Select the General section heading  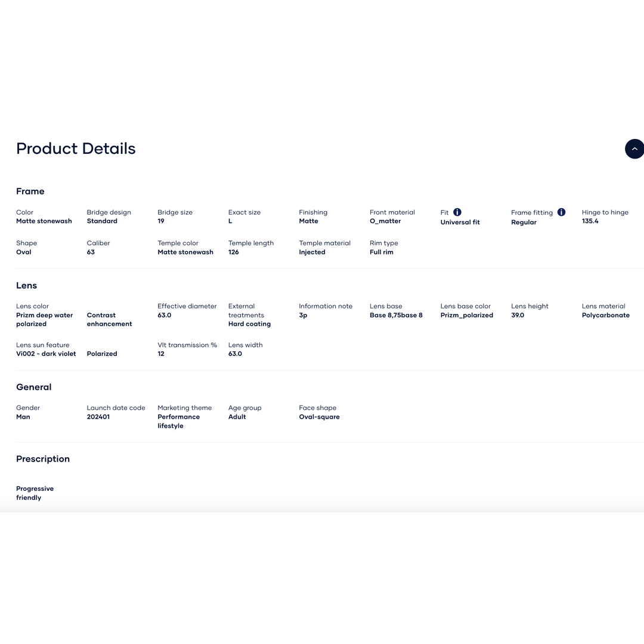coord(34,387)
